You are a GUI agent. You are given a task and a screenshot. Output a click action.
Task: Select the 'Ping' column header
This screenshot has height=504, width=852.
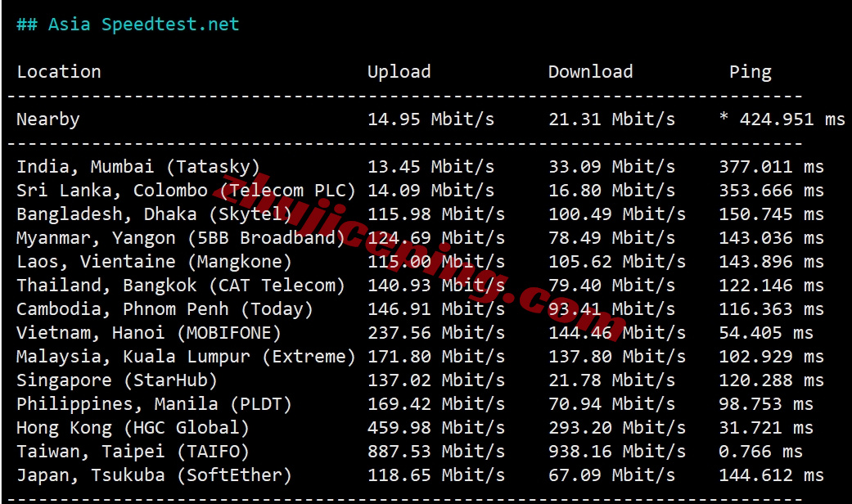(750, 72)
